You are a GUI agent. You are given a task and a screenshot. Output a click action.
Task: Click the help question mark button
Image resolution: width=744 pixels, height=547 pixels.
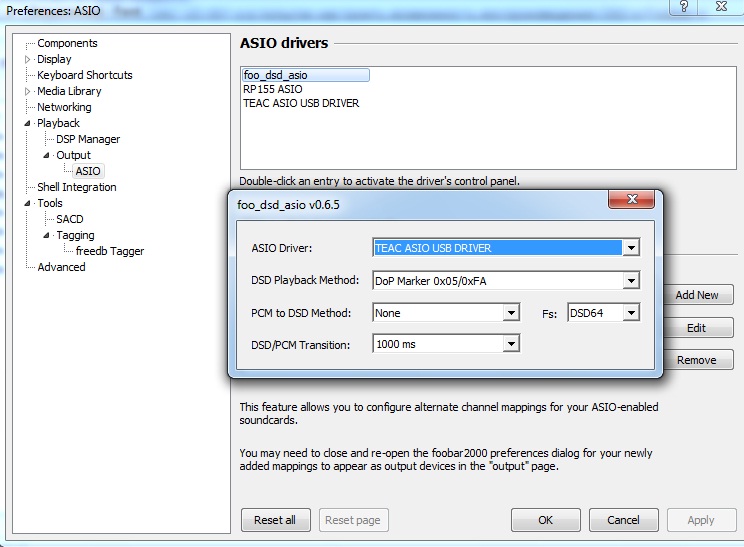[684, 7]
